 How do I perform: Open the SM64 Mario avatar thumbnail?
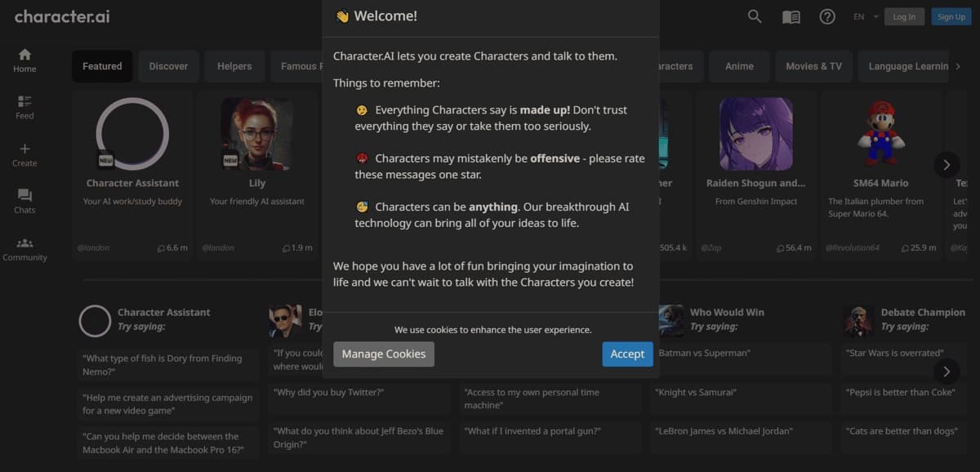click(x=880, y=134)
